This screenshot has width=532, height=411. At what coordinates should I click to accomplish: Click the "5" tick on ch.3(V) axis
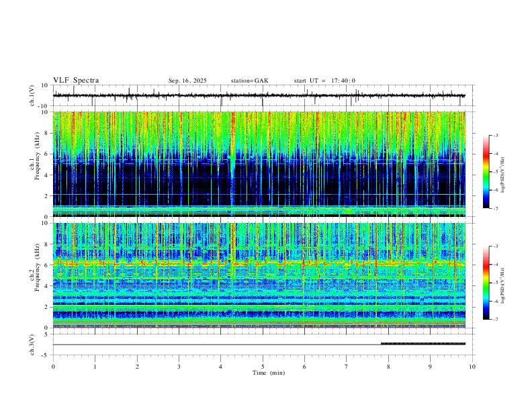pyautogui.click(x=47, y=334)
